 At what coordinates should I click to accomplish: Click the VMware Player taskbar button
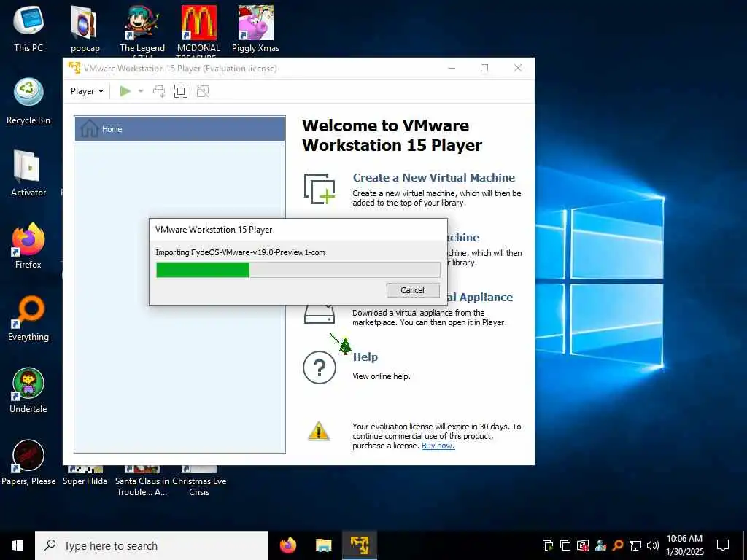[360, 545]
